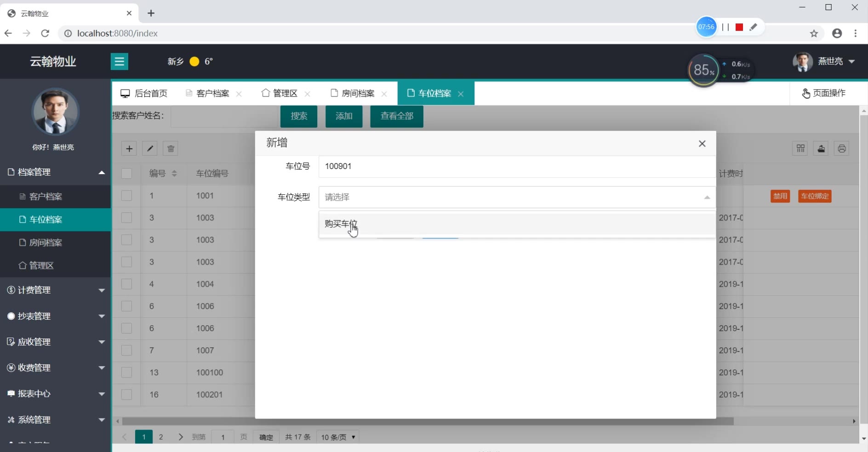868x452 pixels.
Task: Click the 查看全部 button
Action: coord(397,116)
